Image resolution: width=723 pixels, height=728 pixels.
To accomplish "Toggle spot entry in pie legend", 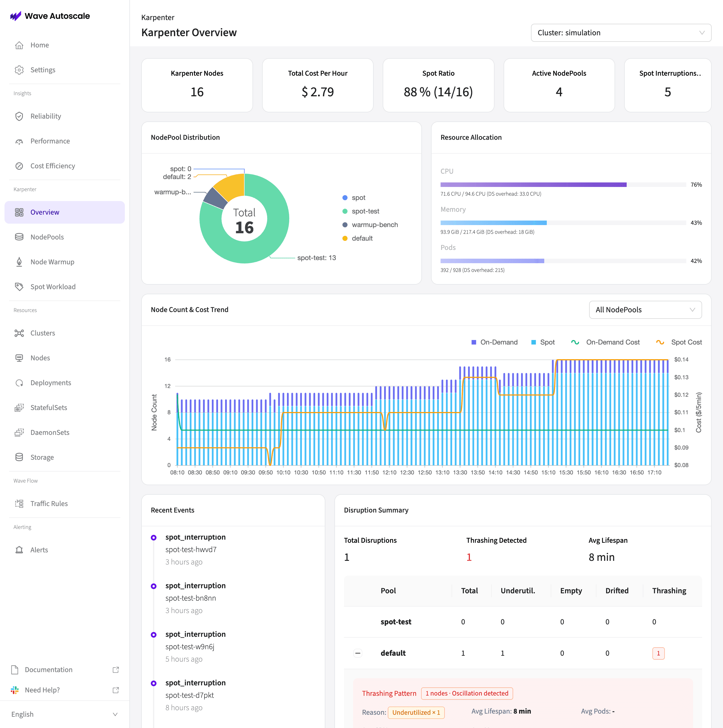I will point(354,198).
